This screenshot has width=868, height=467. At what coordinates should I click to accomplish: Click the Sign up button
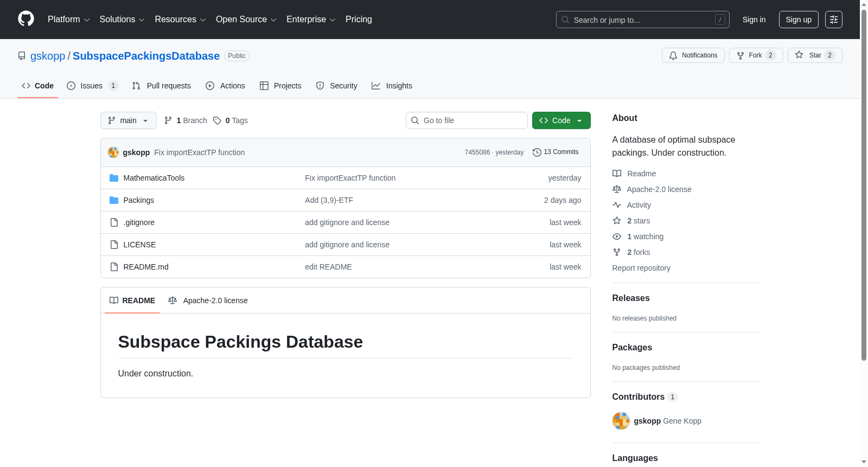pyautogui.click(x=799, y=20)
